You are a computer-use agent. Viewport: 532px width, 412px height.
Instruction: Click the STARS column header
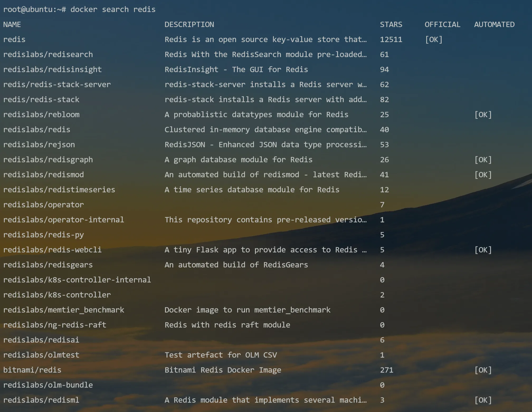391,25
